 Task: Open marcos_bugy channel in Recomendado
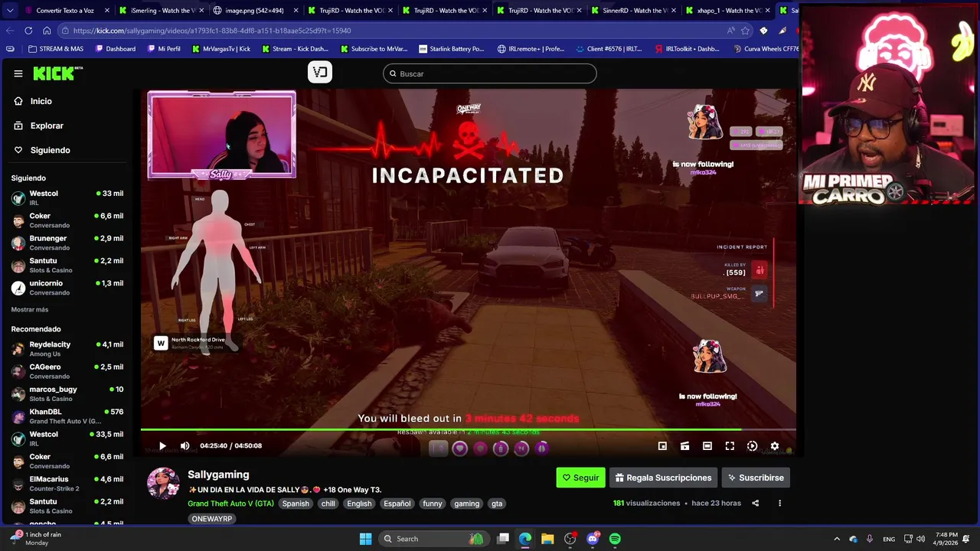[67, 393]
